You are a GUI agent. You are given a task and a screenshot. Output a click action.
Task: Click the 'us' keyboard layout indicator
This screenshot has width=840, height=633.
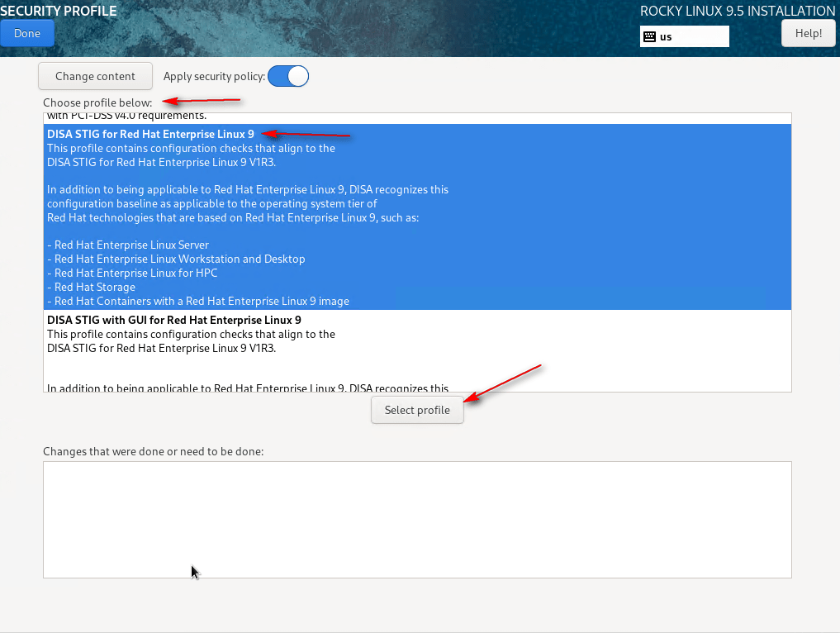click(x=666, y=36)
